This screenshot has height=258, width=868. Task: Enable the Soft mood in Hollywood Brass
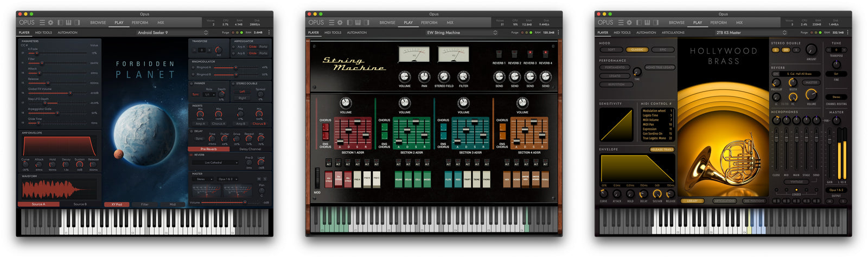point(611,49)
